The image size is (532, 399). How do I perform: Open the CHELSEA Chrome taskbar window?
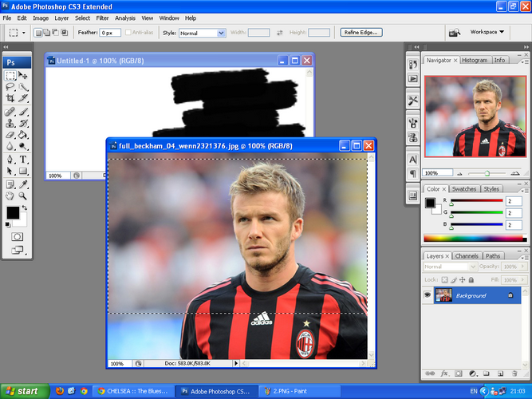[x=133, y=391]
